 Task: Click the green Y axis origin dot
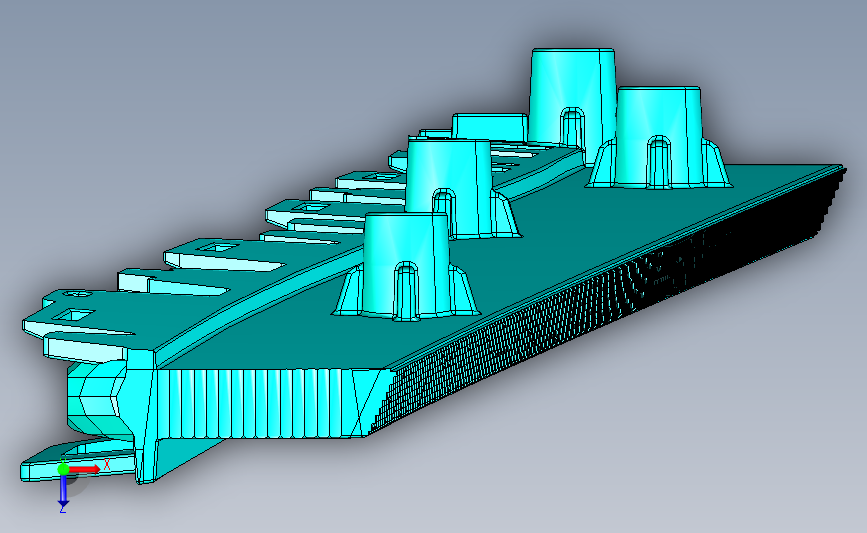pyautogui.click(x=63, y=469)
